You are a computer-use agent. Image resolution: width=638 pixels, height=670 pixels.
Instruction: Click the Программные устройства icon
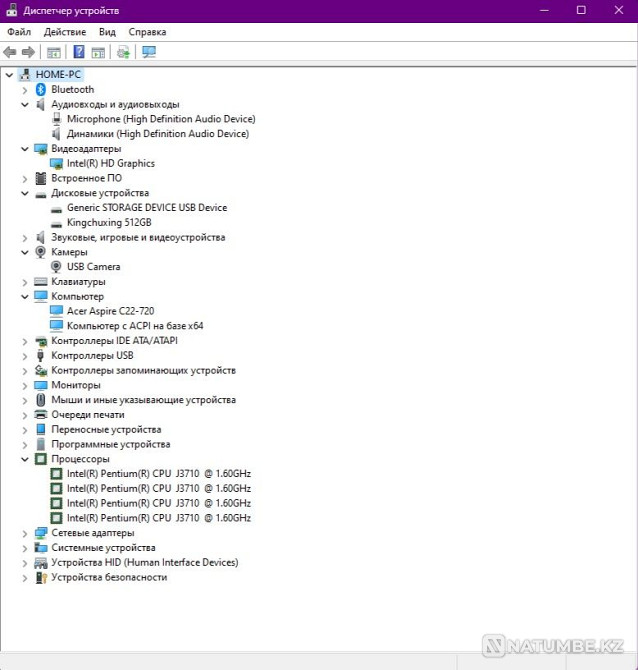pos(41,444)
